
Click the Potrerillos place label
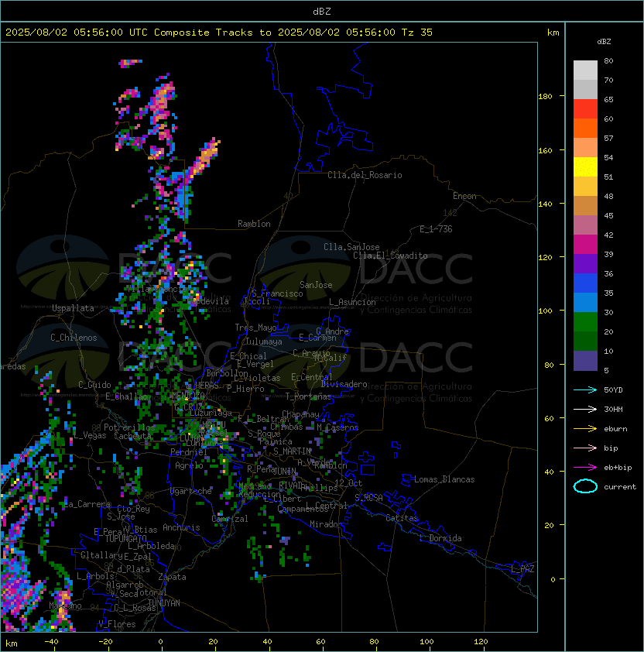pyautogui.click(x=129, y=427)
